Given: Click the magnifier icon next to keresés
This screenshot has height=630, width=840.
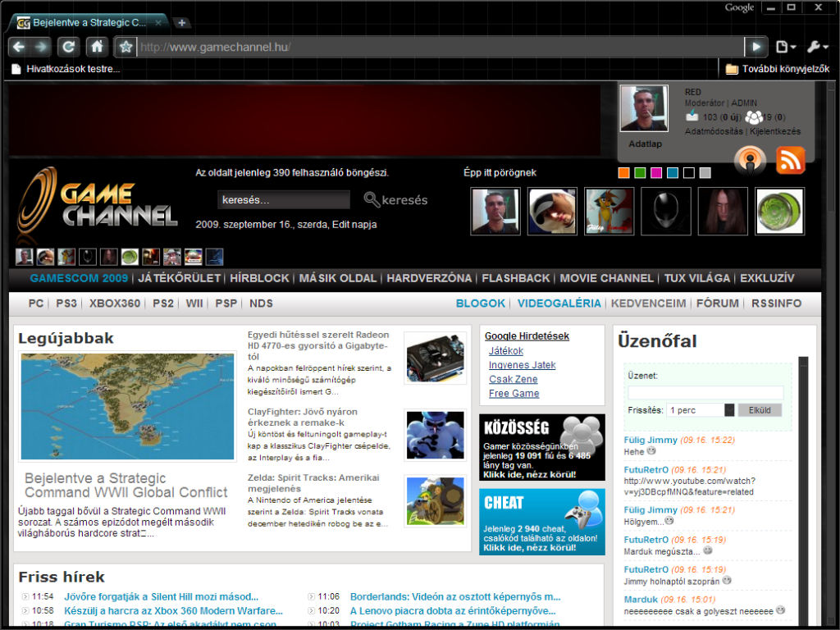Looking at the screenshot, I should (372, 199).
